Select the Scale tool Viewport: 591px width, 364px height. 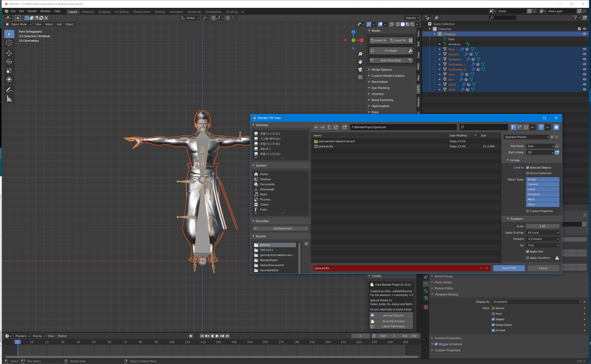(x=9, y=71)
